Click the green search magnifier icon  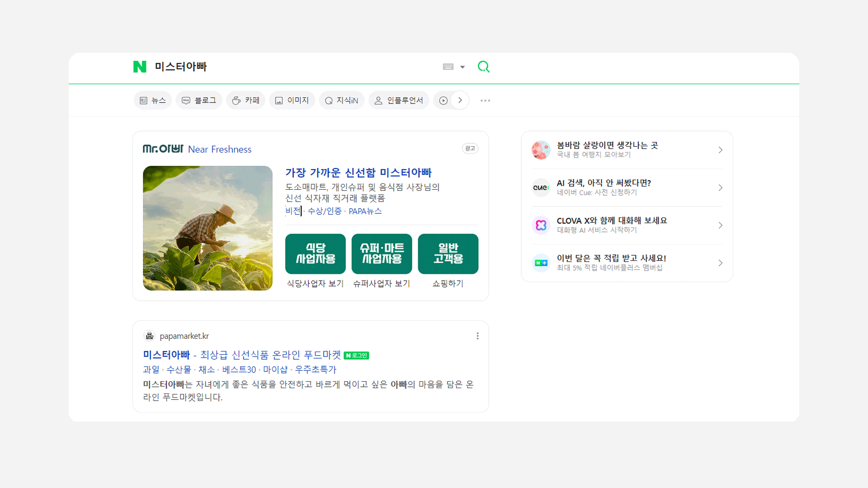(484, 67)
